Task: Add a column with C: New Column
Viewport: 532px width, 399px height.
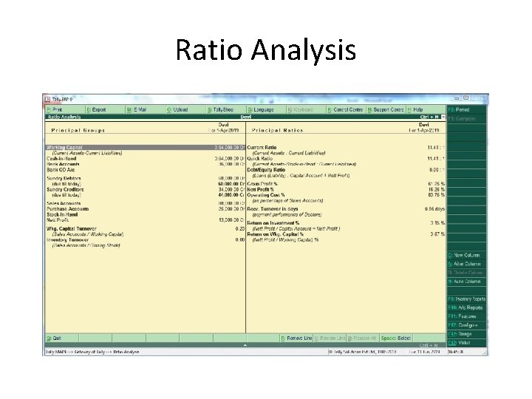Action: pos(466,255)
